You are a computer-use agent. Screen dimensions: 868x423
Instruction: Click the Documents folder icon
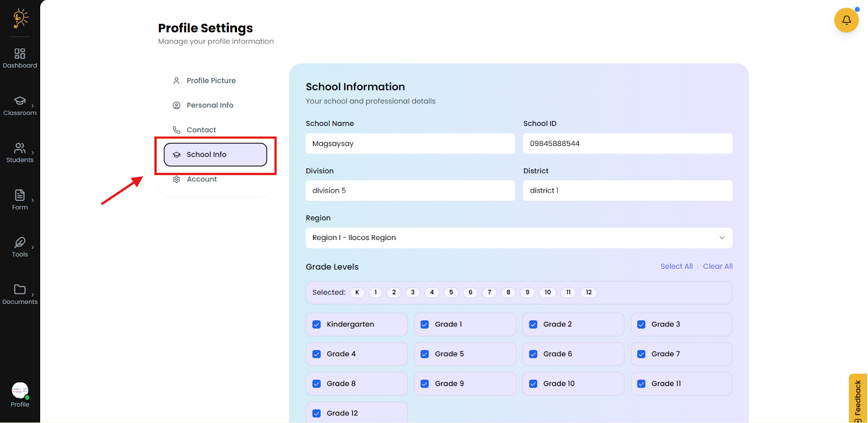coord(20,290)
